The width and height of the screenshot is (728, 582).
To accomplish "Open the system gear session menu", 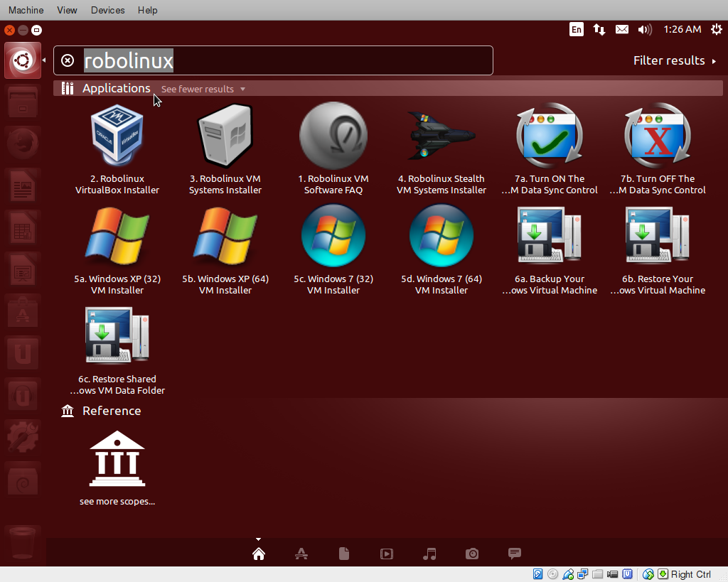I will [x=717, y=30].
